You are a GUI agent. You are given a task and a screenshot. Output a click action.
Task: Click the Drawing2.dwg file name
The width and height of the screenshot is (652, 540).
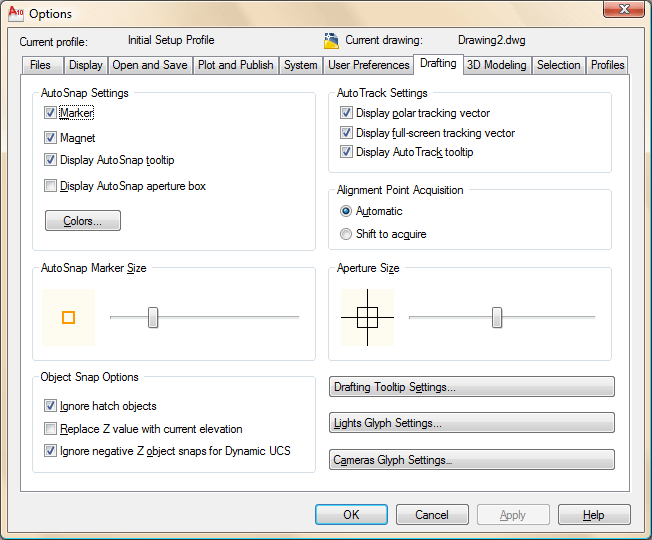point(491,40)
